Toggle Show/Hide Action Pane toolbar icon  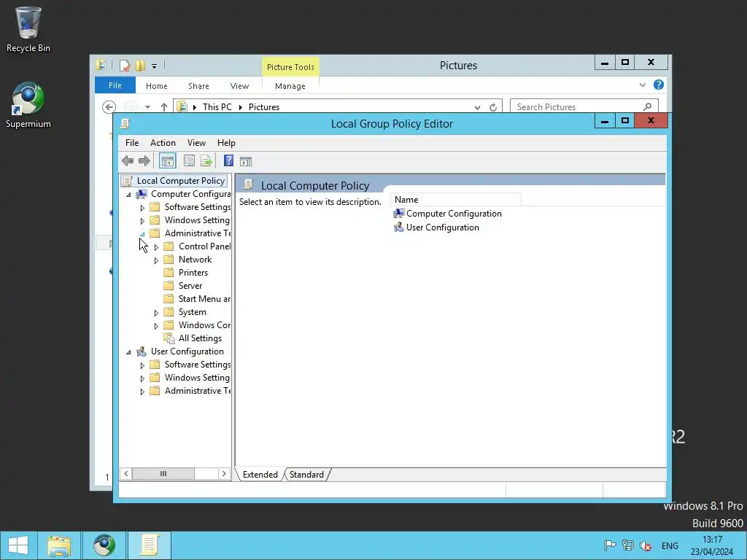246,161
